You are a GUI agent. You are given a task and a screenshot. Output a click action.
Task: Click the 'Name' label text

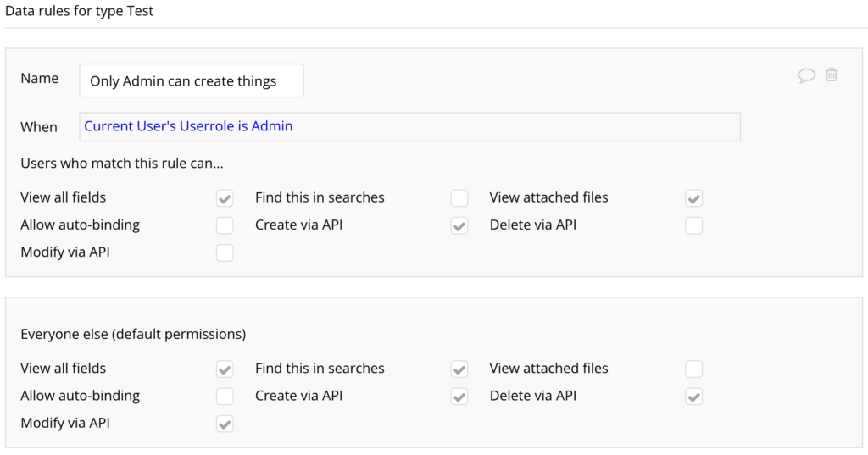pos(39,79)
